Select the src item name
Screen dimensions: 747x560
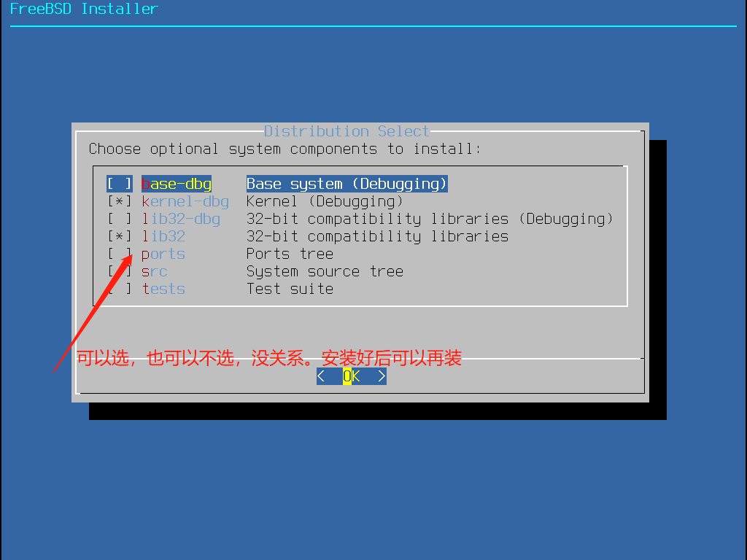[x=155, y=271]
